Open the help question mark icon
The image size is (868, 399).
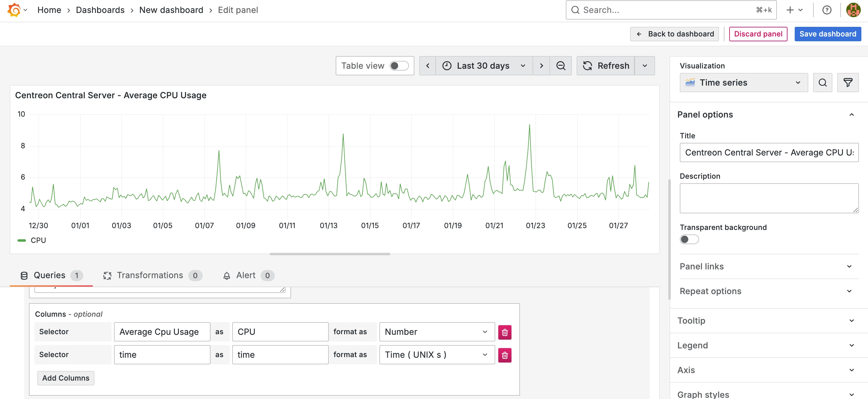click(x=827, y=10)
